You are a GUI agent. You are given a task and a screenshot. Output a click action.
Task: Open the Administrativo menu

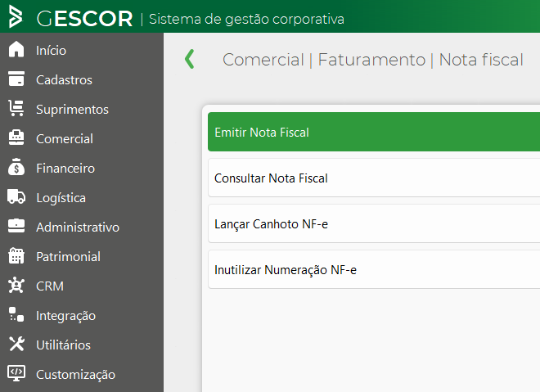click(x=78, y=228)
